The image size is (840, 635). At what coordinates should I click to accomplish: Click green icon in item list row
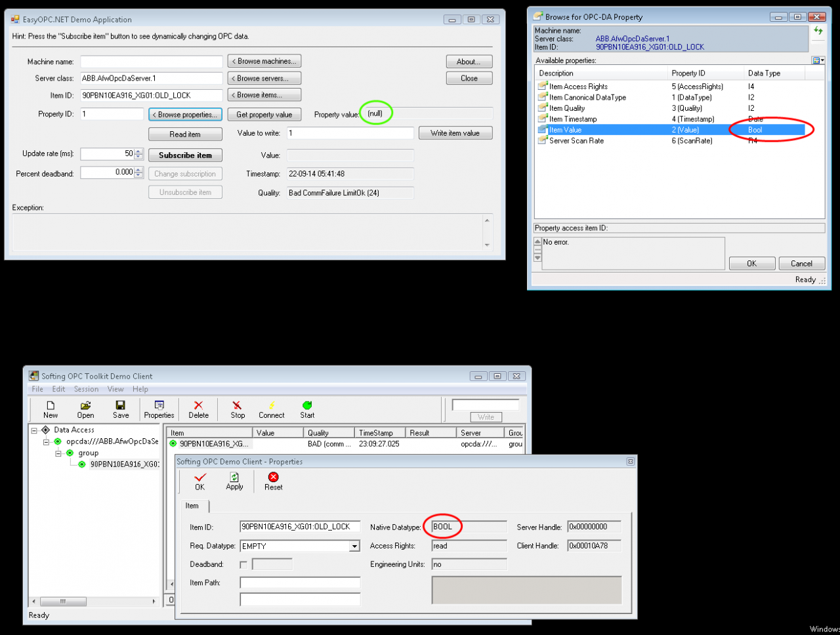coord(173,444)
